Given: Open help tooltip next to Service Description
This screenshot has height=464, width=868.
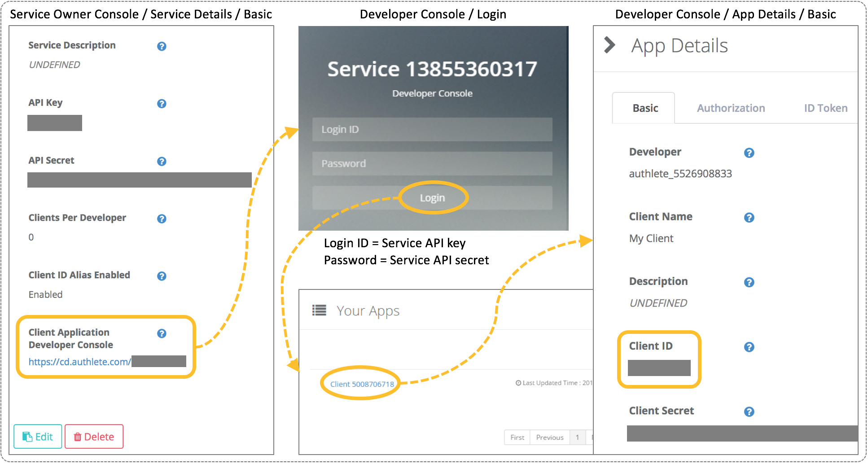Looking at the screenshot, I should click(x=162, y=46).
